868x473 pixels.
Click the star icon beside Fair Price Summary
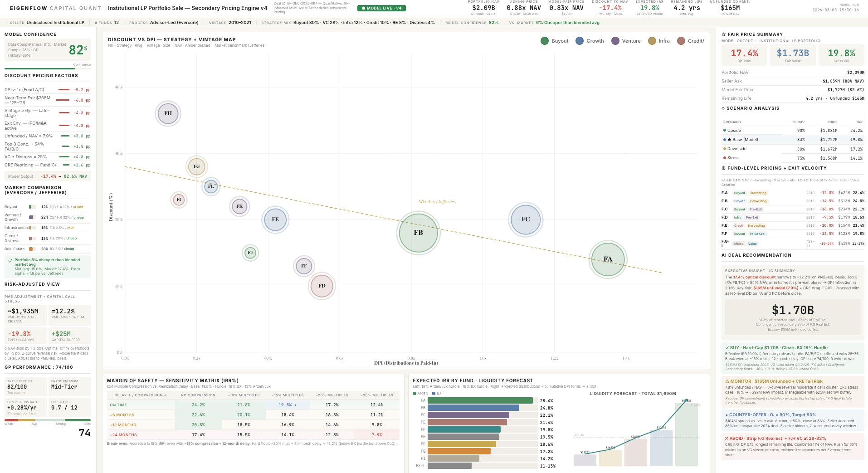tap(724, 34)
